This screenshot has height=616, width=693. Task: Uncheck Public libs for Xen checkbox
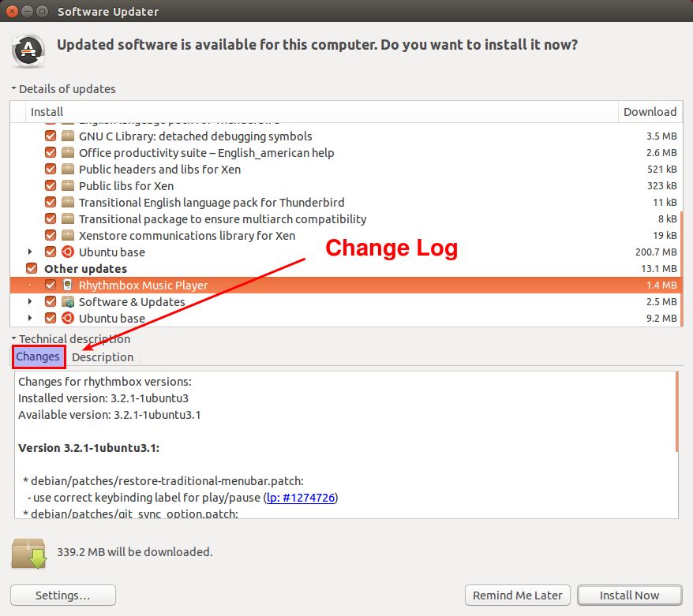51,186
